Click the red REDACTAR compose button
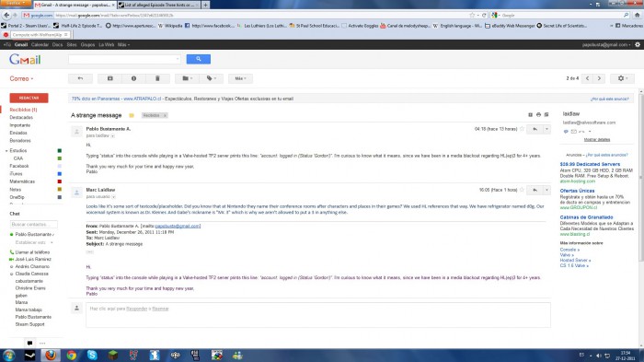Image resolution: width=644 pixels, height=362 pixels. point(29,98)
